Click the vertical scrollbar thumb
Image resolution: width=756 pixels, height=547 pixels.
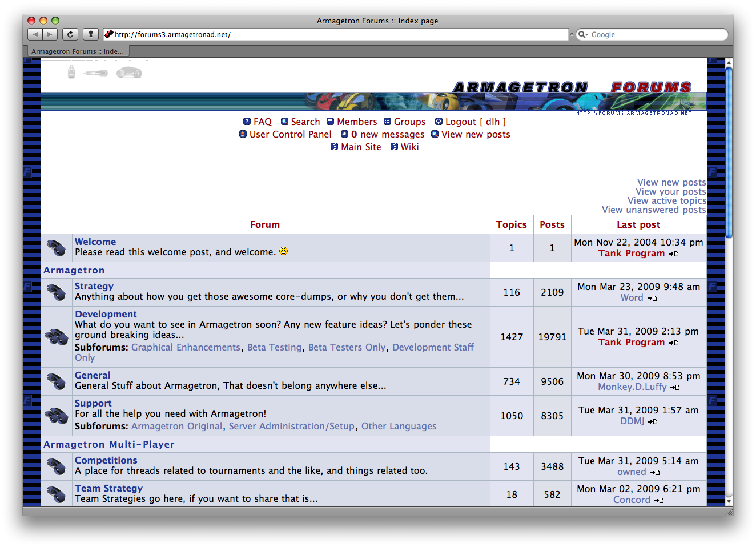tap(729, 151)
